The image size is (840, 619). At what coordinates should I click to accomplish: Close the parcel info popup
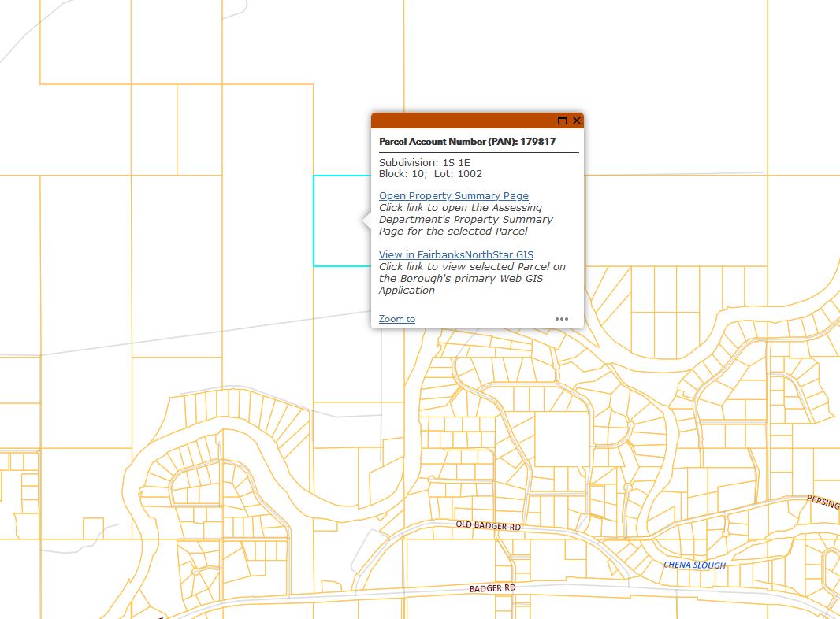[577, 120]
